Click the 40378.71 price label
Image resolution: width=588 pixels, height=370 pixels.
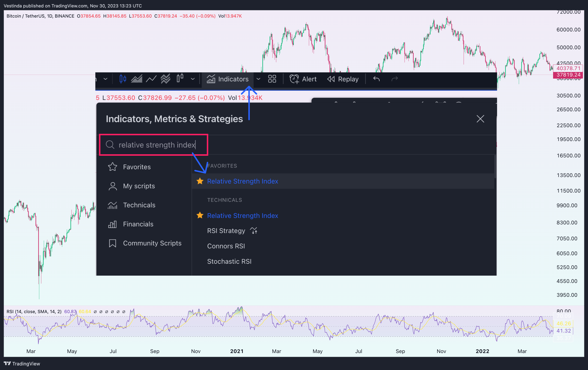pos(568,68)
